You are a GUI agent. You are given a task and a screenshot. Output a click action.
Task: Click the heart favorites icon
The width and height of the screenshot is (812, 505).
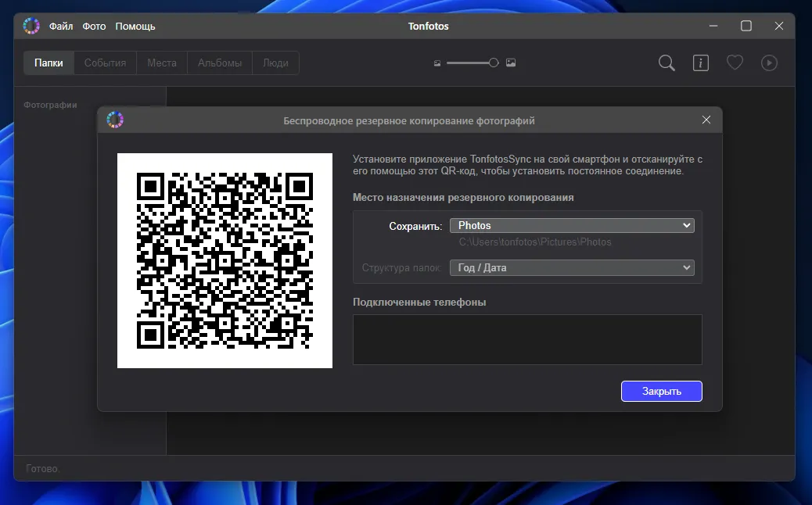[x=735, y=63]
